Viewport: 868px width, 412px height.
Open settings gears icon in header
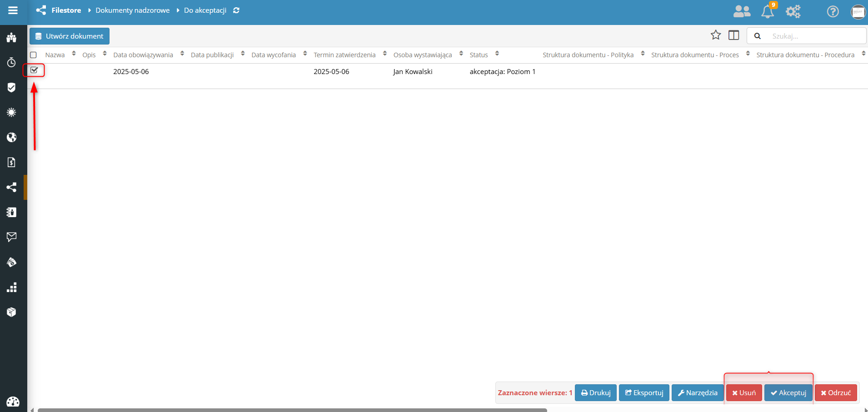coord(793,11)
